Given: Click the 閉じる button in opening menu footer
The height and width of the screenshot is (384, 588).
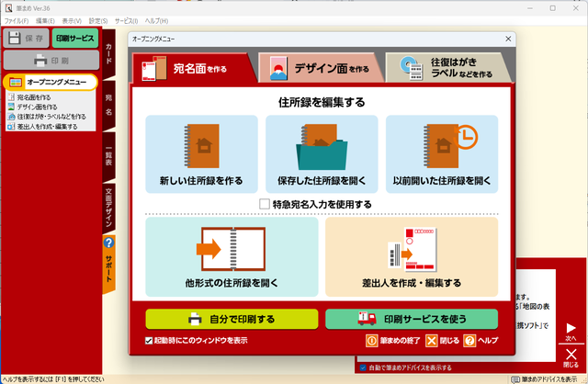Looking at the screenshot, I should tap(443, 341).
